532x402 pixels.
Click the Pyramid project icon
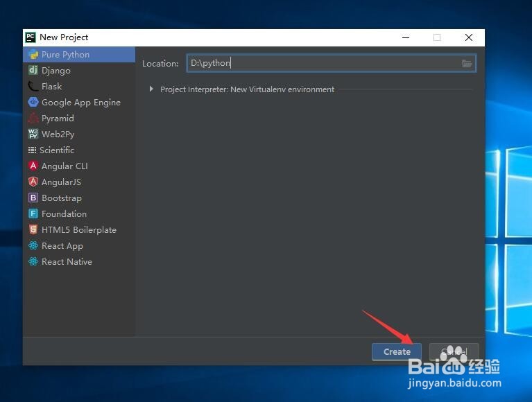[33, 118]
